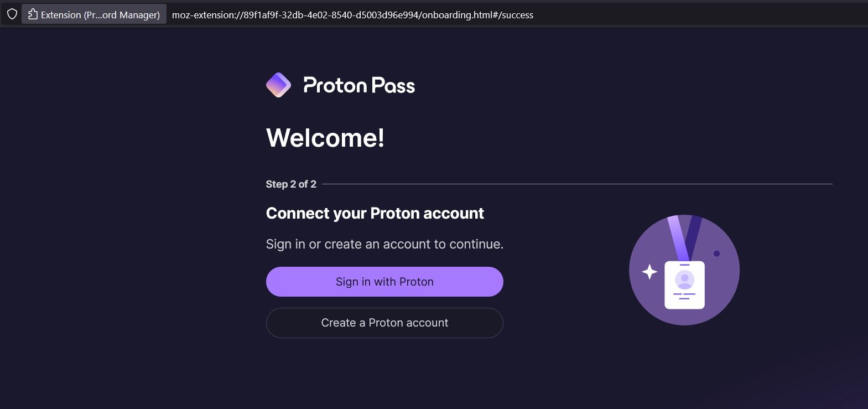Click the Firefox shield protection icon
This screenshot has width=868, height=409.
point(11,14)
